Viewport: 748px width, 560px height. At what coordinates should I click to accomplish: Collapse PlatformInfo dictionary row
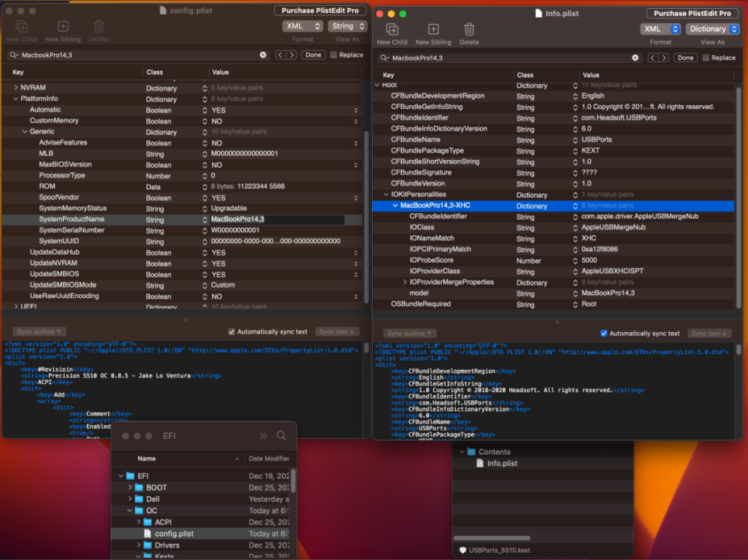[16, 99]
